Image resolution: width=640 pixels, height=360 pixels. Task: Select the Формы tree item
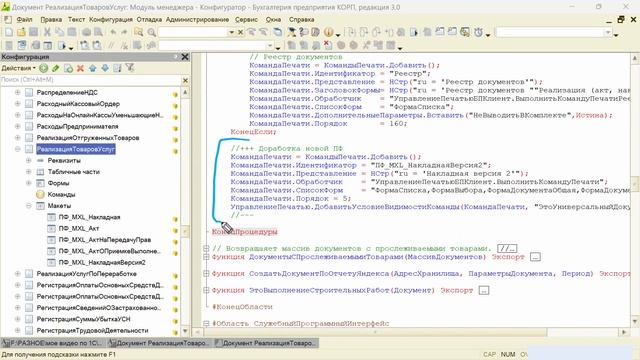click(58, 183)
